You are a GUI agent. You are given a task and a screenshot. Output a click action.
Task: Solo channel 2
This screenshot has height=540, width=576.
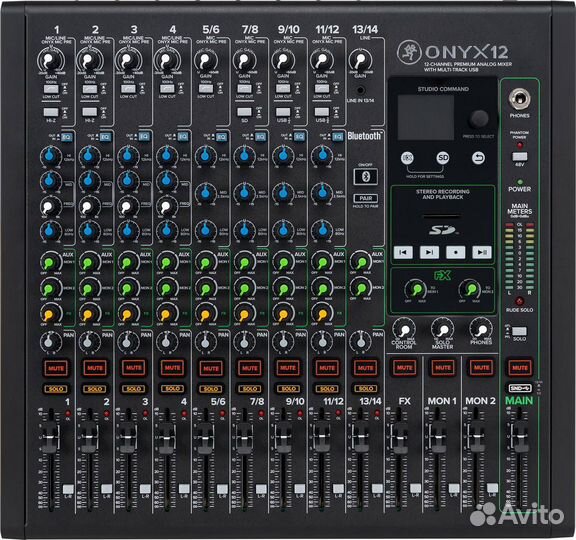pyautogui.click(x=95, y=389)
